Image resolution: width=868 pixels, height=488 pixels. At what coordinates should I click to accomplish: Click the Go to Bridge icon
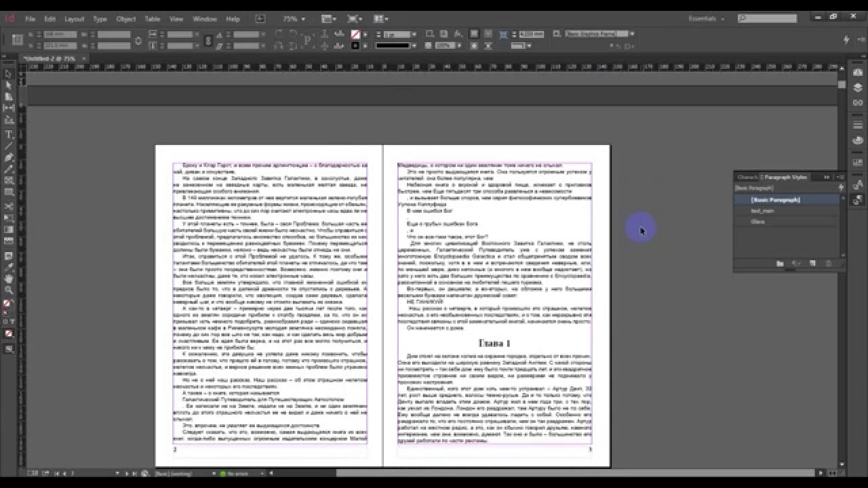(261, 19)
